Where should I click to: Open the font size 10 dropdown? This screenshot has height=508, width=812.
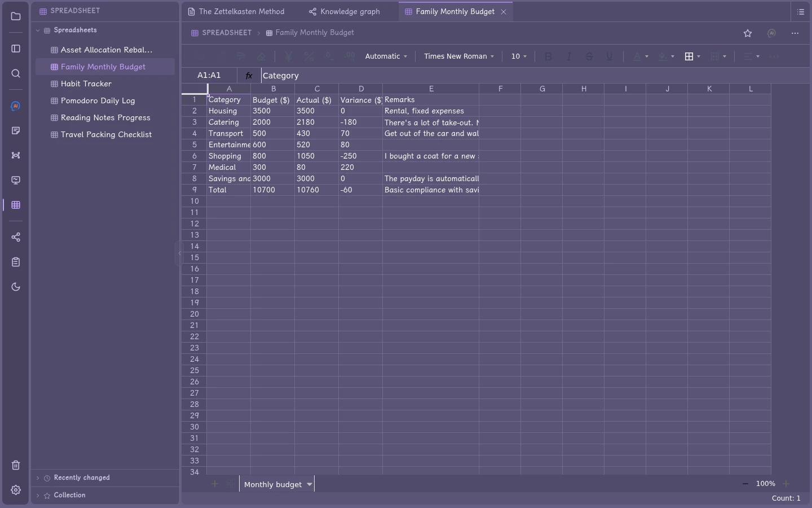point(519,56)
